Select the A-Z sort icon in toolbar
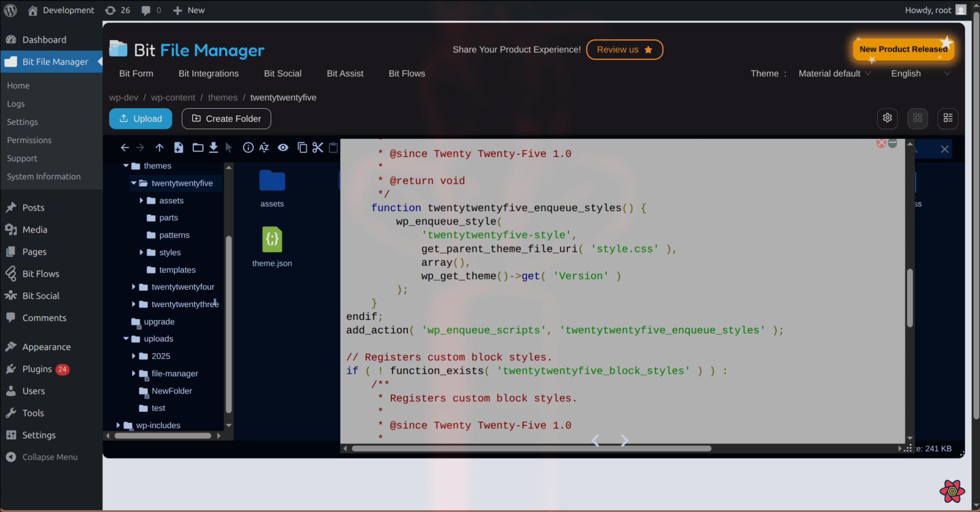Viewport: 980px width, 512px height. tap(264, 147)
